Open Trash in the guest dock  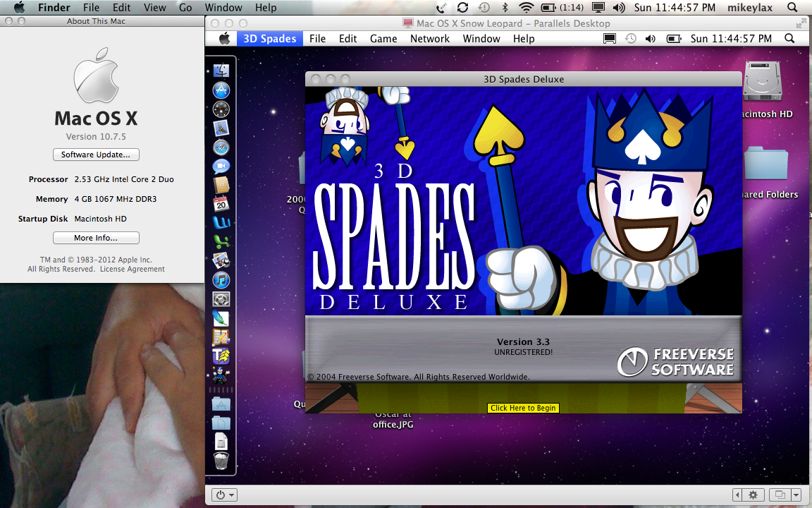point(221,460)
